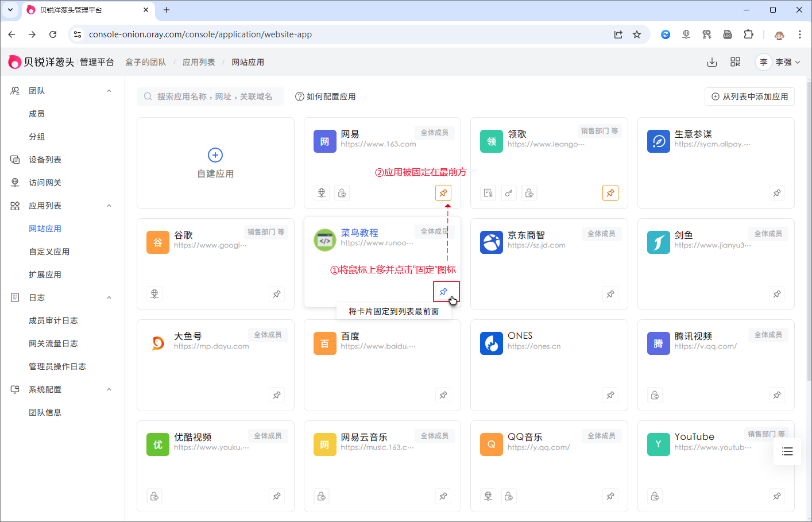Open the QR code grid icon in header

click(735, 62)
